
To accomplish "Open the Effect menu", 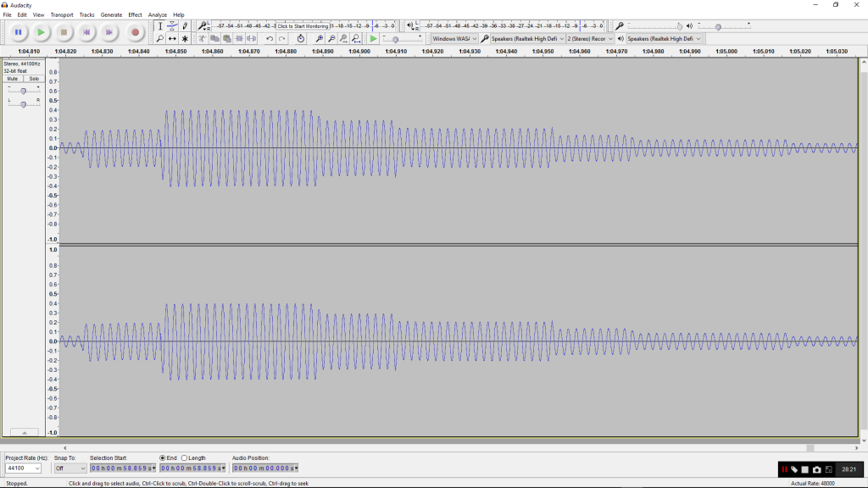I will tap(134, 14).
